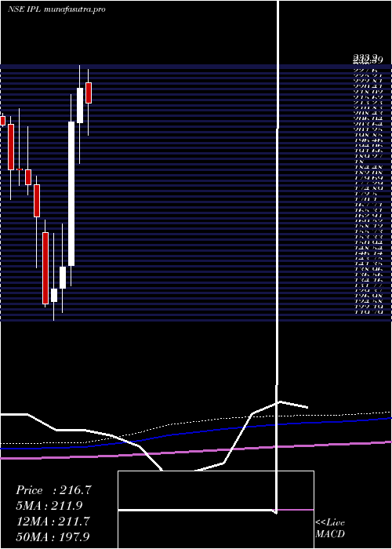The height and width of the screenshot is (549, 392).
Task: Select the rightmost red candlestick
Action: [89, 93]
